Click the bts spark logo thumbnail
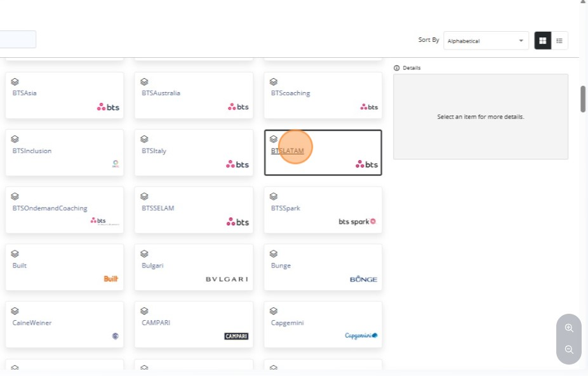 click(x=357, y=222)
